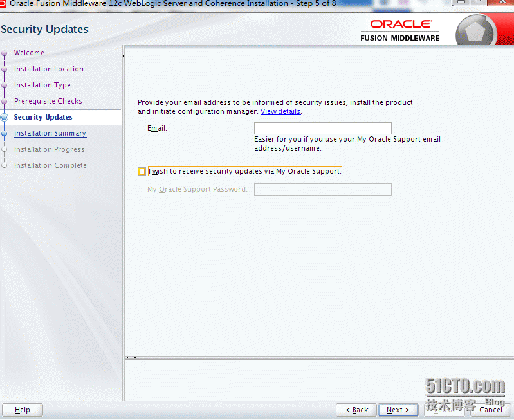
Task: Click the Prerequisite Checks step bullet icon
Action: pyautogui.click(x=5, y=102)
